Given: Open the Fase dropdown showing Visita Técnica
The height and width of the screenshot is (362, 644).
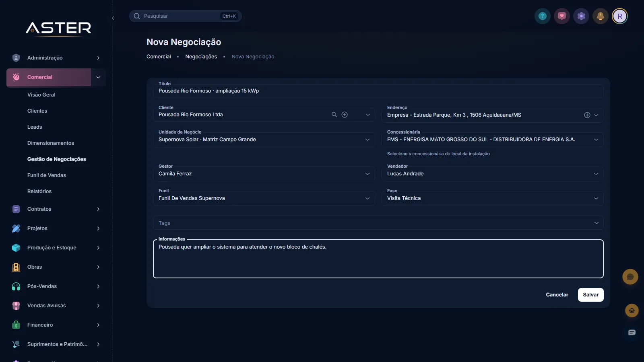Looking at the screenshot, I should pos(493,198).
